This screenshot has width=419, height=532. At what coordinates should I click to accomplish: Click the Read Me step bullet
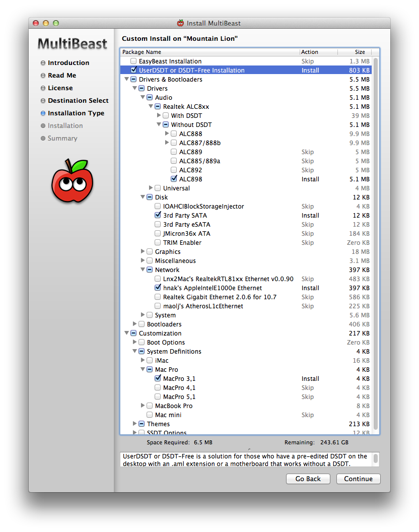point(43,76)
